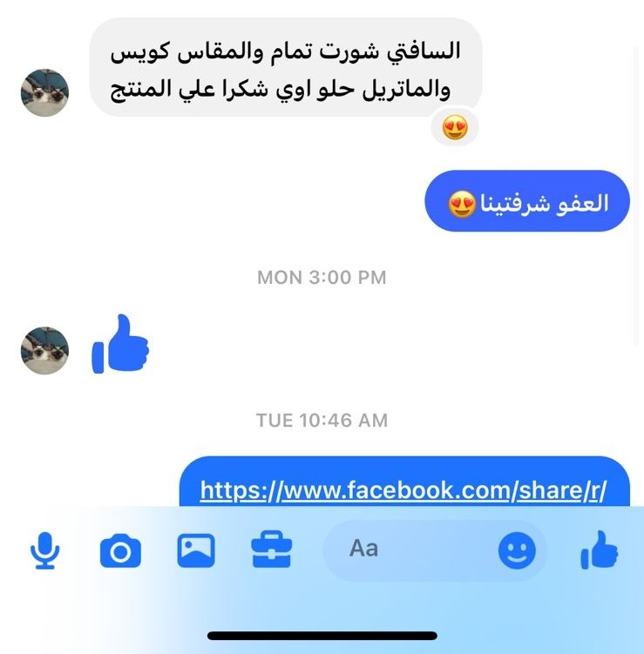Tap the MON 3:00 PM timestamp
The image size is (644, 654).
tap(322, 278)
